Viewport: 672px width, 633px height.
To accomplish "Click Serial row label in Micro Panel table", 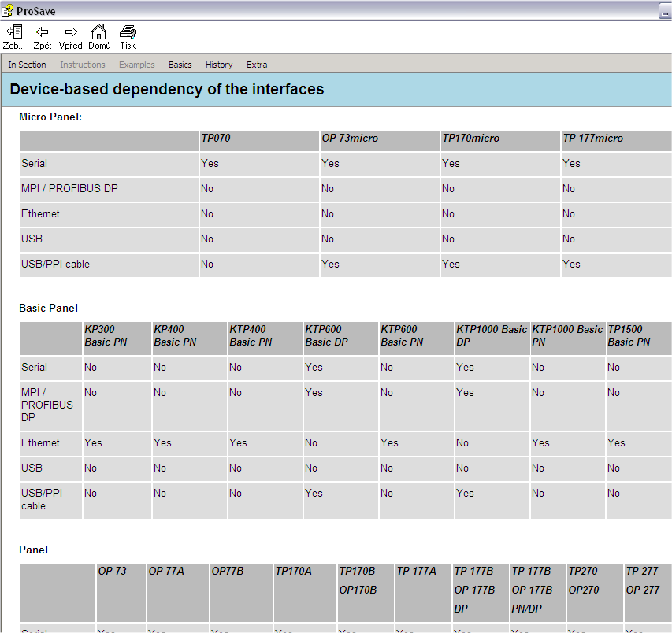I will [35, 163].
